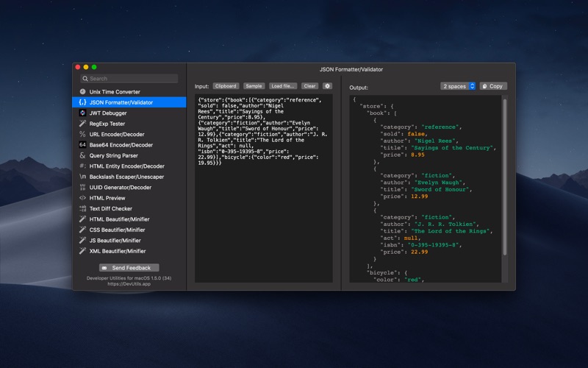Open input settings gear icon

tap(327, 86)
